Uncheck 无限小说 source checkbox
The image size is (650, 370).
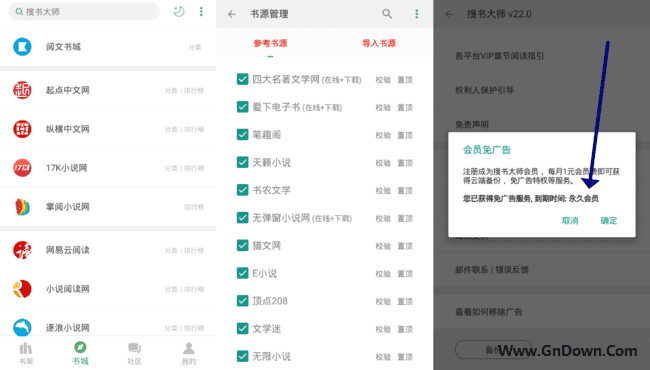pos(243,356)
